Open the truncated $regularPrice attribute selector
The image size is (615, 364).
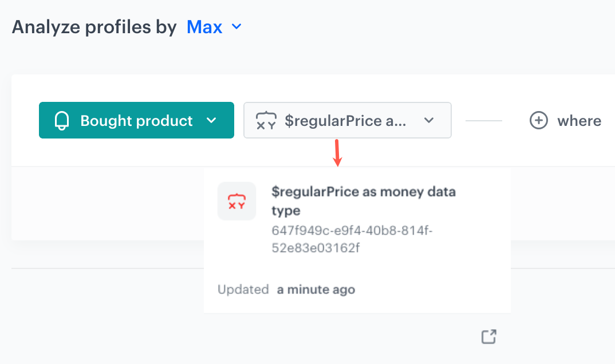tap(346, 121)
